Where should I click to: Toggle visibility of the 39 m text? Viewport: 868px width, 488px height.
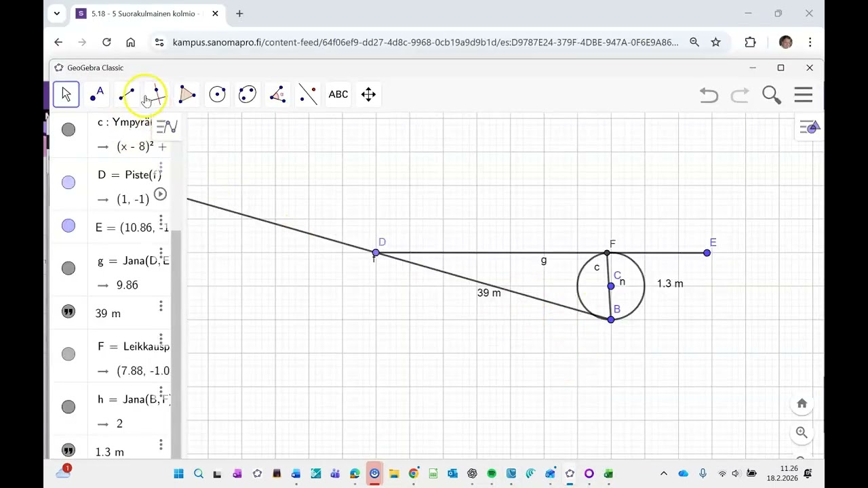pyautogui.click(x=68, y=311)
